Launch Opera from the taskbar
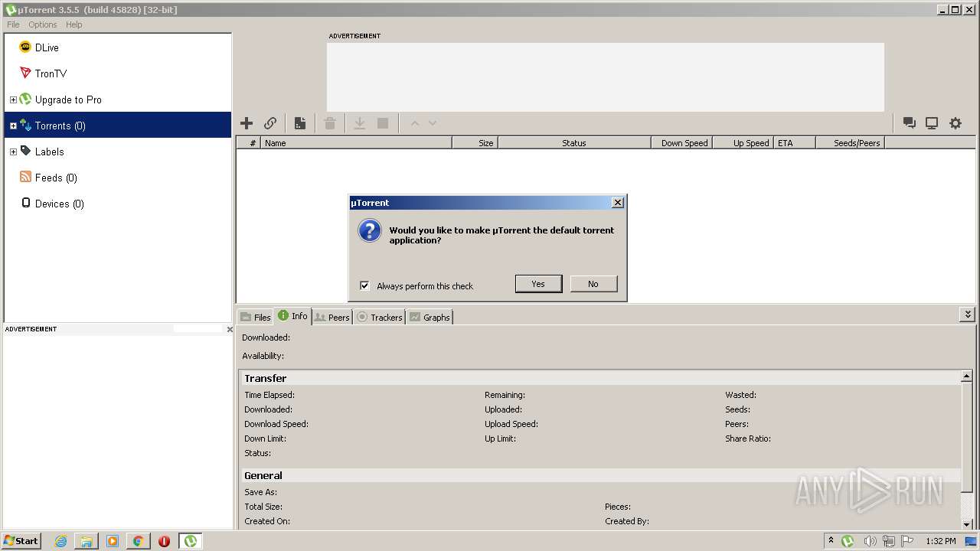 [165, 541]
